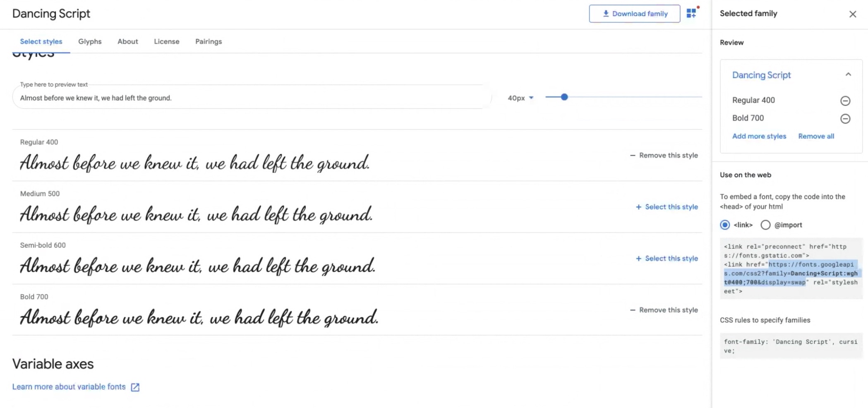Open the About tab
868x408 pixels.
tap(127, 41)
